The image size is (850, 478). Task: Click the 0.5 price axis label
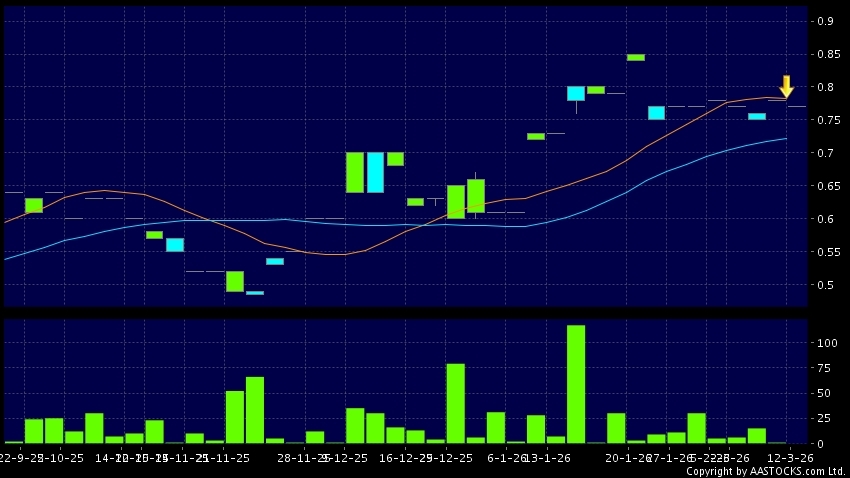click(x=825, y=285)
